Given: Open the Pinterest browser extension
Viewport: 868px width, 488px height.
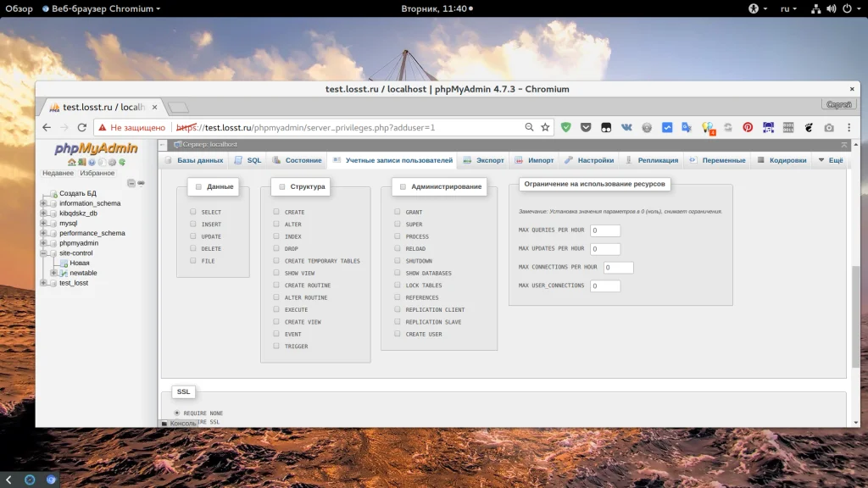Looking at the screenshot, I should (748, 127).
